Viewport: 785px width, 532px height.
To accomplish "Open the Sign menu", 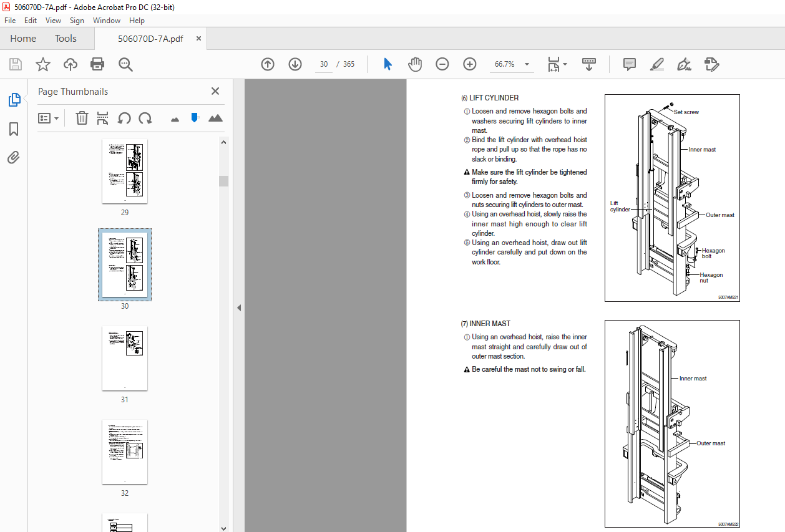I will point(77,21).
